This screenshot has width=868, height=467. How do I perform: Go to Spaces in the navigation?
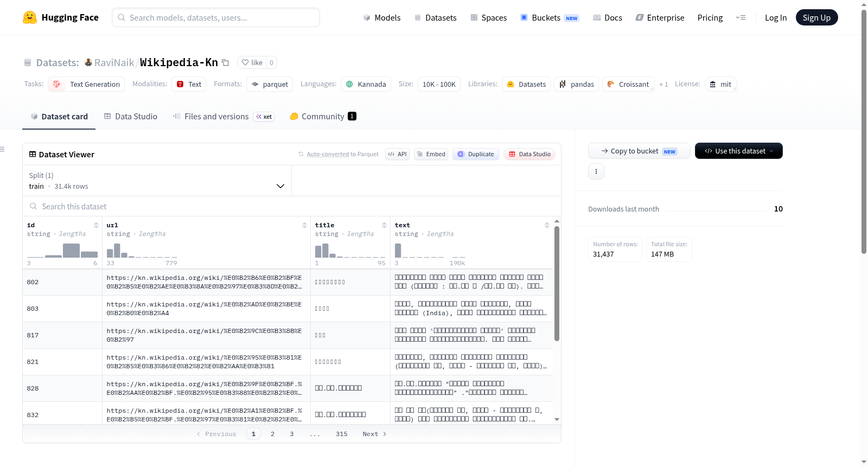(488, 17)
